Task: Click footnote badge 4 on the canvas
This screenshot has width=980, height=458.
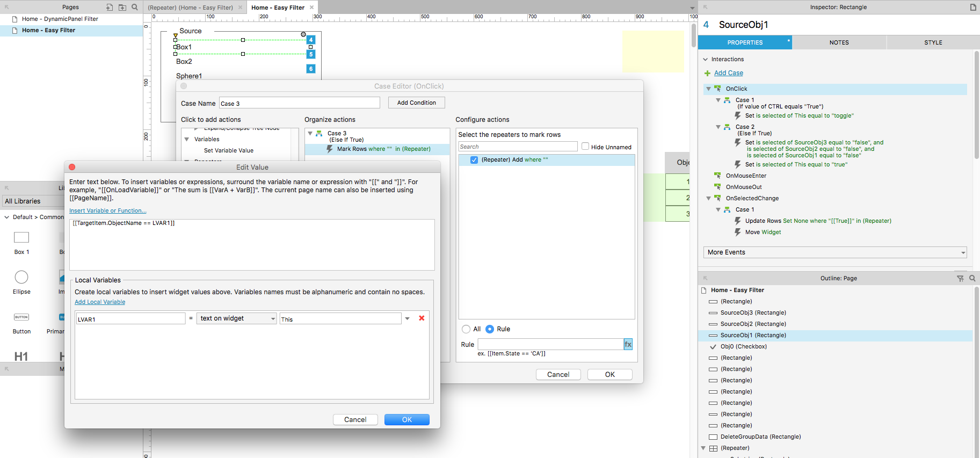Action: click(311, 40)
